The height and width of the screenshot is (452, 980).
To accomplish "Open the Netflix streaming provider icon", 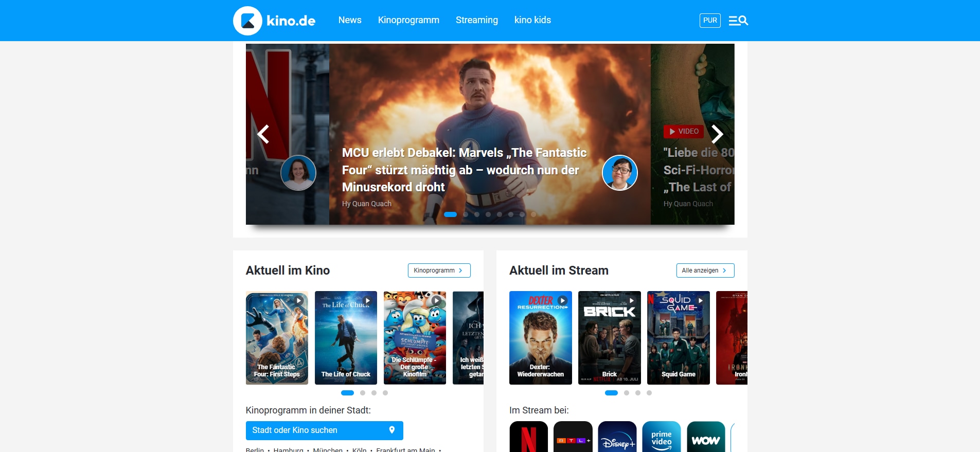I will click(x=529, y=437).
